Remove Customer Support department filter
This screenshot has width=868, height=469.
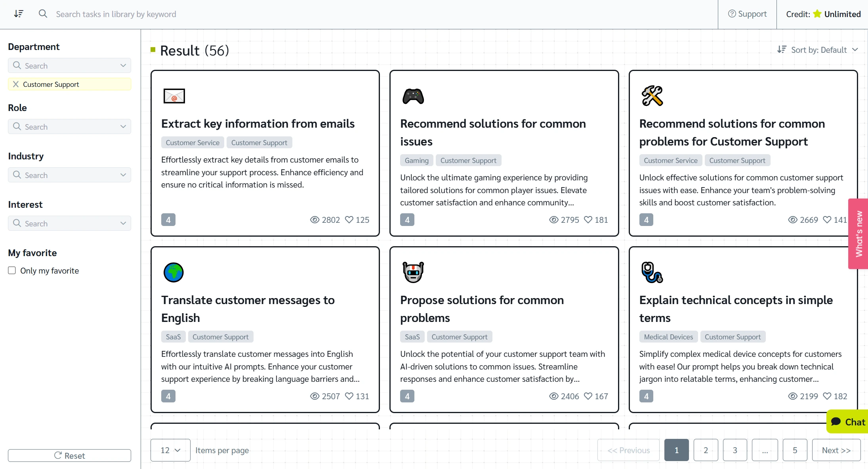pyautogui.click(x=15, y=84)
